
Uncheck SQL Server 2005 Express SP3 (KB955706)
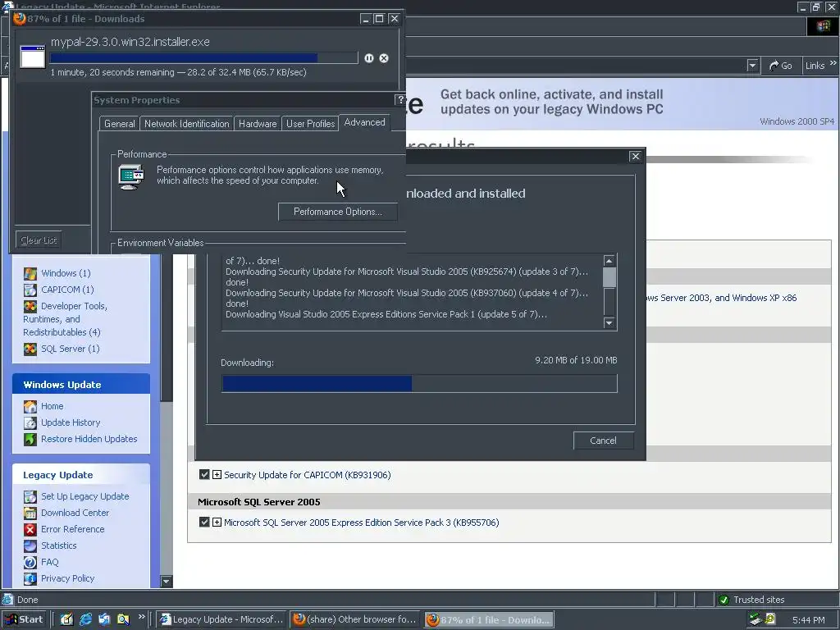204,523
